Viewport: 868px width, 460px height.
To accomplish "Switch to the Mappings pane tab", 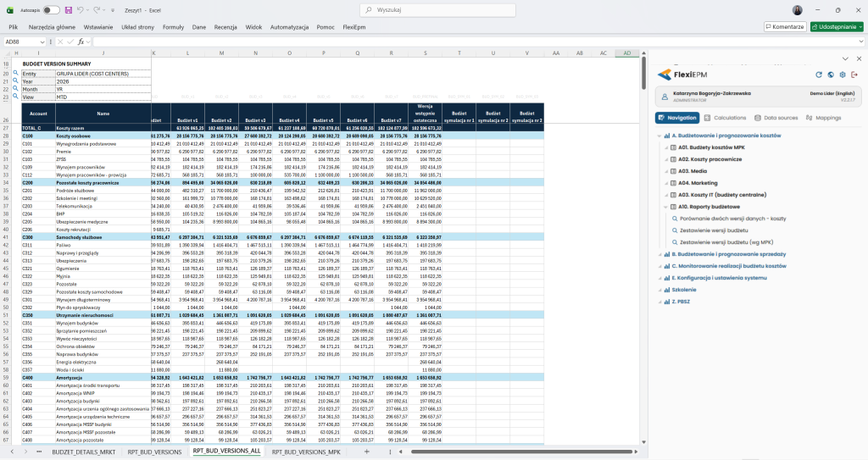I will click(824, 118).
